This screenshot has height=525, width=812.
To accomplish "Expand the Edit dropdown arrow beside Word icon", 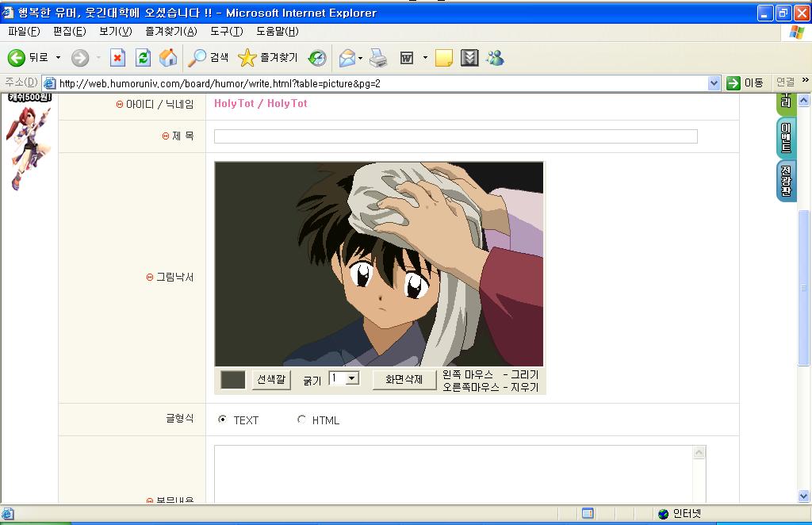I will pyautogui.click(x=425, y=57).
